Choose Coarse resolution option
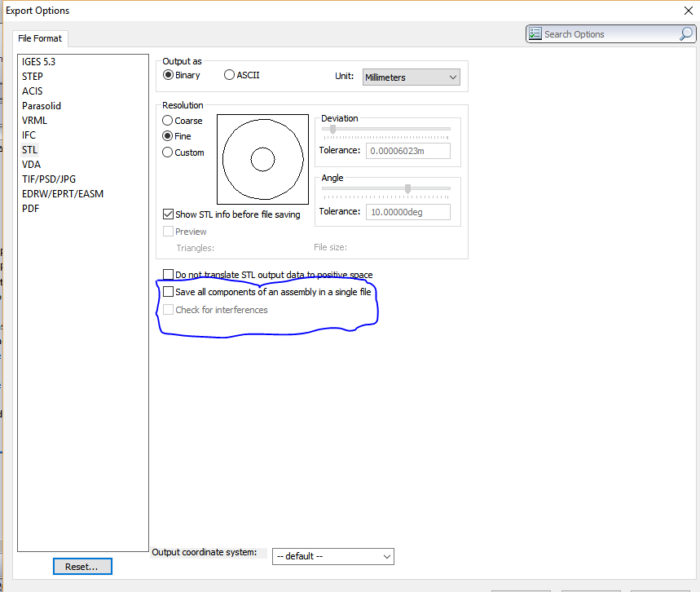Image resolution: width=700 pixels, height=592 pixels. click(168, 121)
